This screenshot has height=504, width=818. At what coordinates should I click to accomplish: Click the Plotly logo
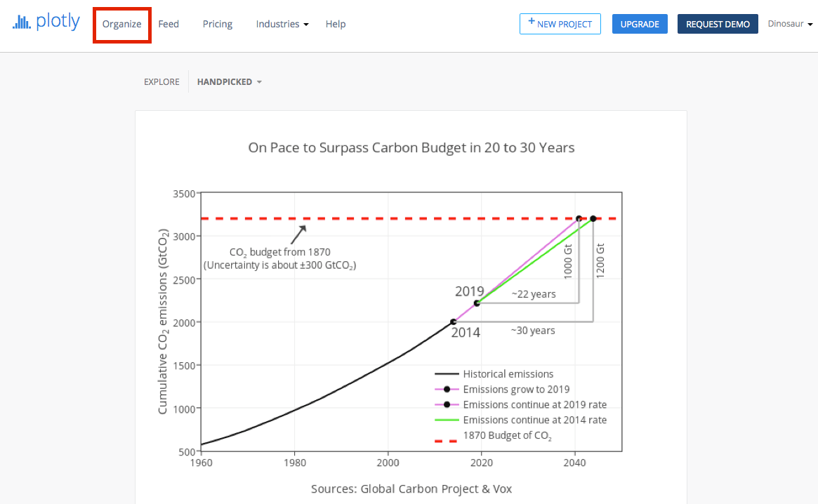point(45,21)
